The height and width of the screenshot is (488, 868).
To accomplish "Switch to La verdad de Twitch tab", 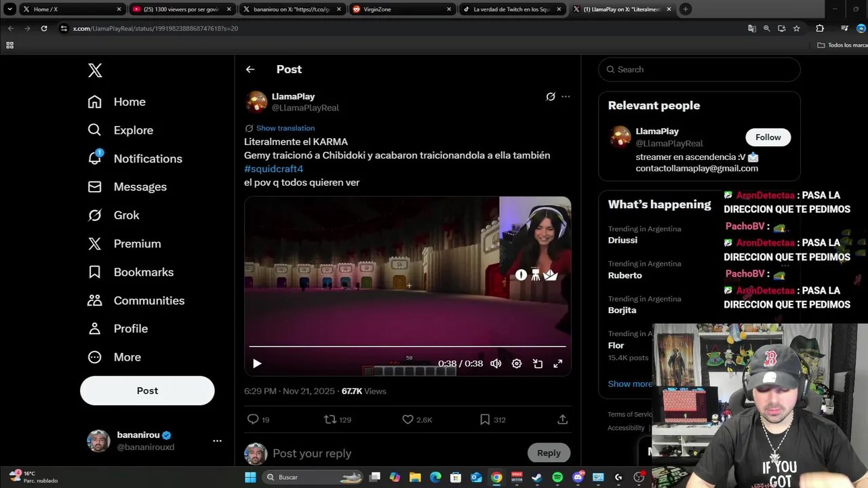I will (512, 9).
